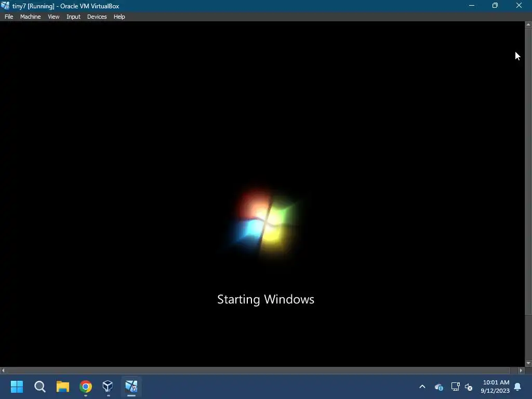Screen dimensions: 532x399
Task: Click the vertical scrollbar down arrow
Action: pos(528,363)
